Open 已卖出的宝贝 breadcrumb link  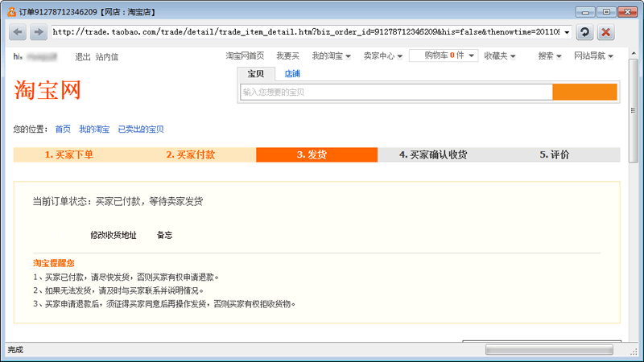[x=141, y=130]
